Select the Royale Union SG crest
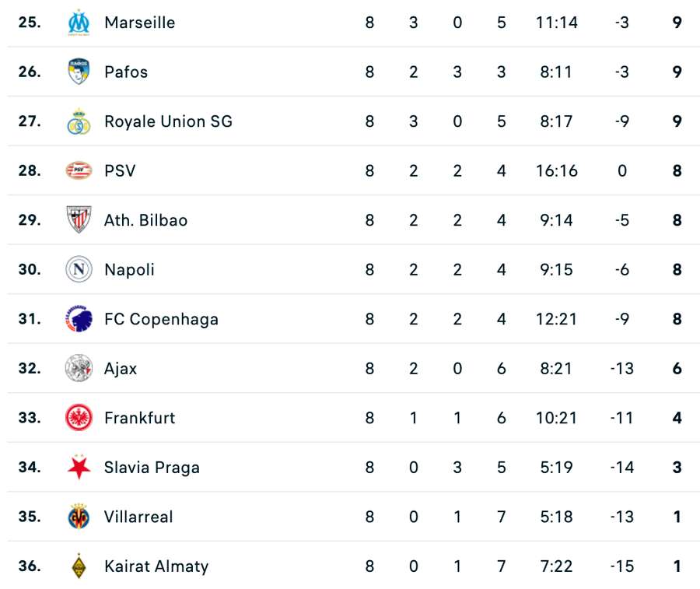 [x=79, y=121]
